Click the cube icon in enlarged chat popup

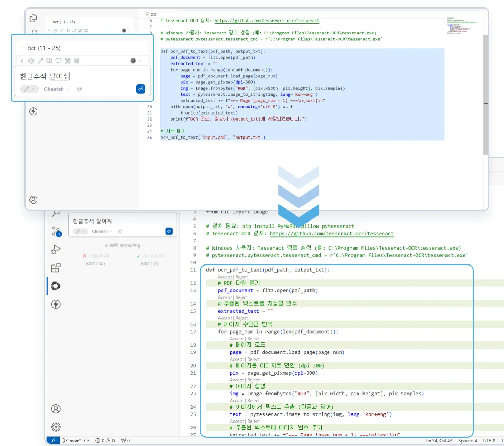[x=31, y=61]
